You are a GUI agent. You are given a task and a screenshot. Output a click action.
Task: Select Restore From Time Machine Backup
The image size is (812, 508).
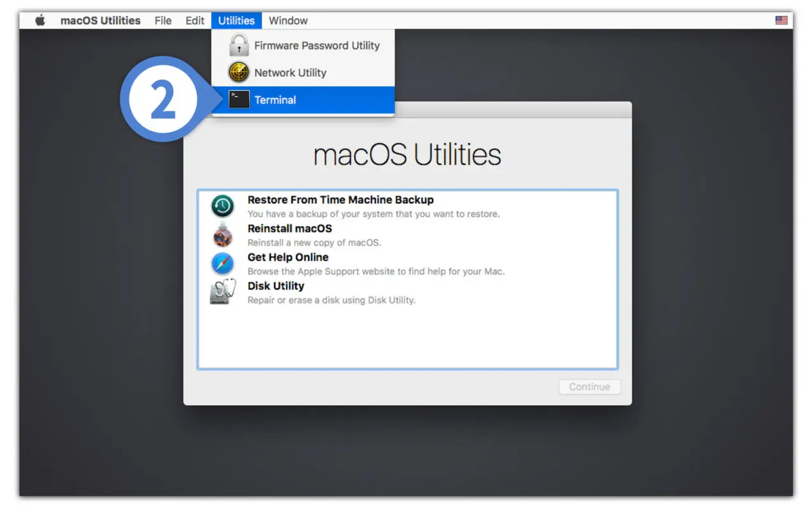click(341, 199)
